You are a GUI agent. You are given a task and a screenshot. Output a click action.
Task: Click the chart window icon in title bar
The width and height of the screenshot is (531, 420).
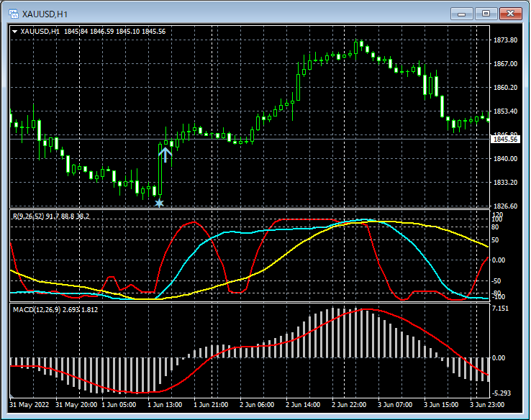pos(13,13)
